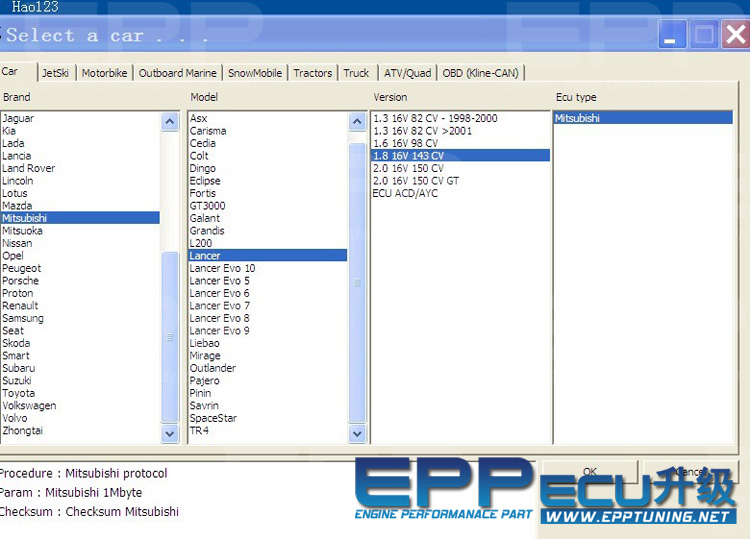This screenshot has height=539, width=750.
Task: Select Lada in Brand list
Action: click(80, 143)
